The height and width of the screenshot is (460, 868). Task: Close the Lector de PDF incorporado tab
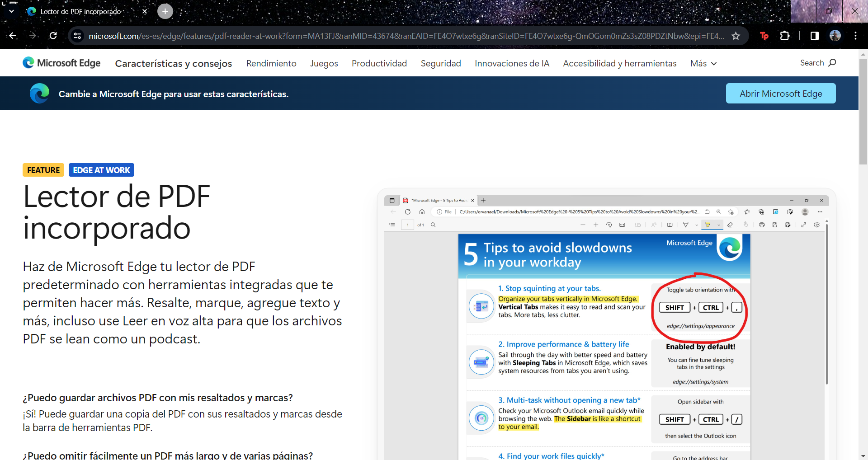tap(145, 11)
